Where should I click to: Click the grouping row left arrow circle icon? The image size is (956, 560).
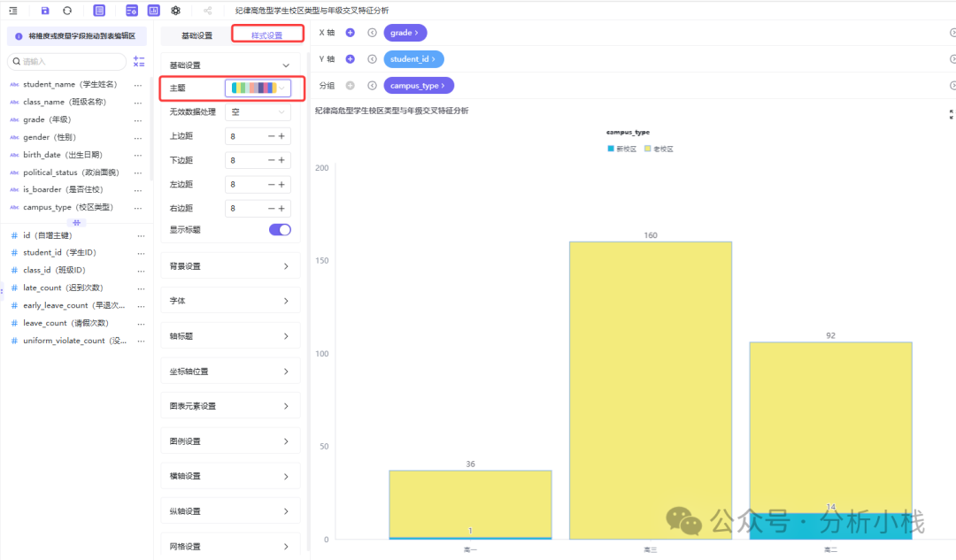(372, 86)
